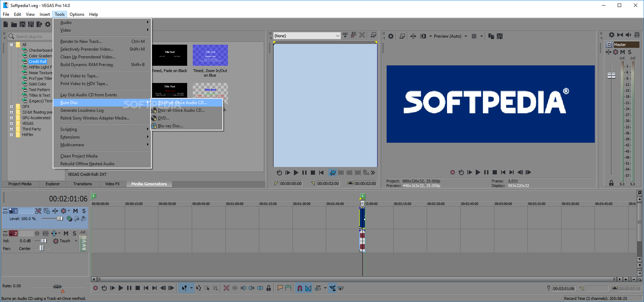Go to end in video preview transport

click(512, 172)
